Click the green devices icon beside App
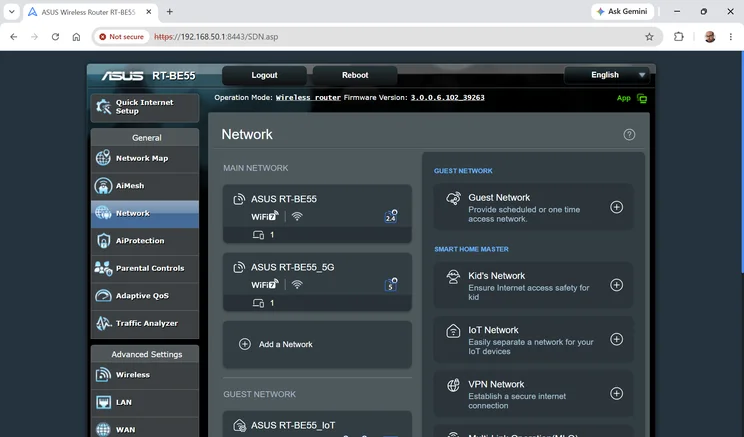This screenshot has height=437, width=744. pyautogui.click(x=642, y=98)
